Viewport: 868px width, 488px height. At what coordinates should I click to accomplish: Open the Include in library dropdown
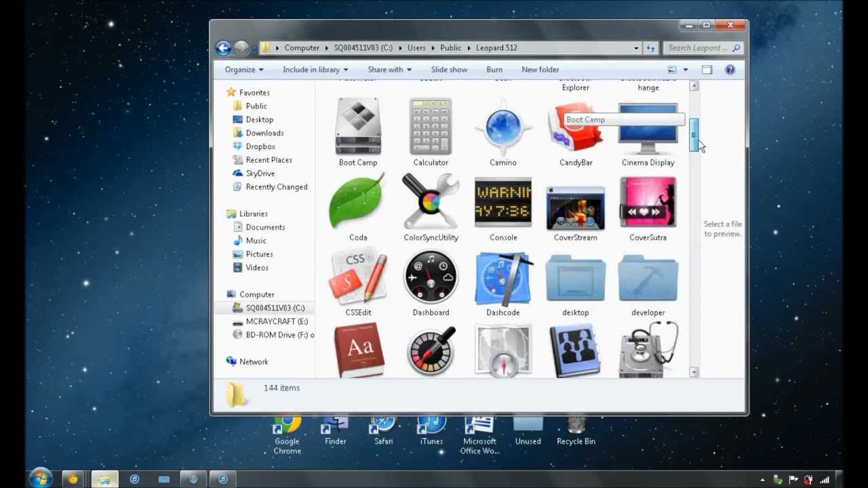coord(315,69)
